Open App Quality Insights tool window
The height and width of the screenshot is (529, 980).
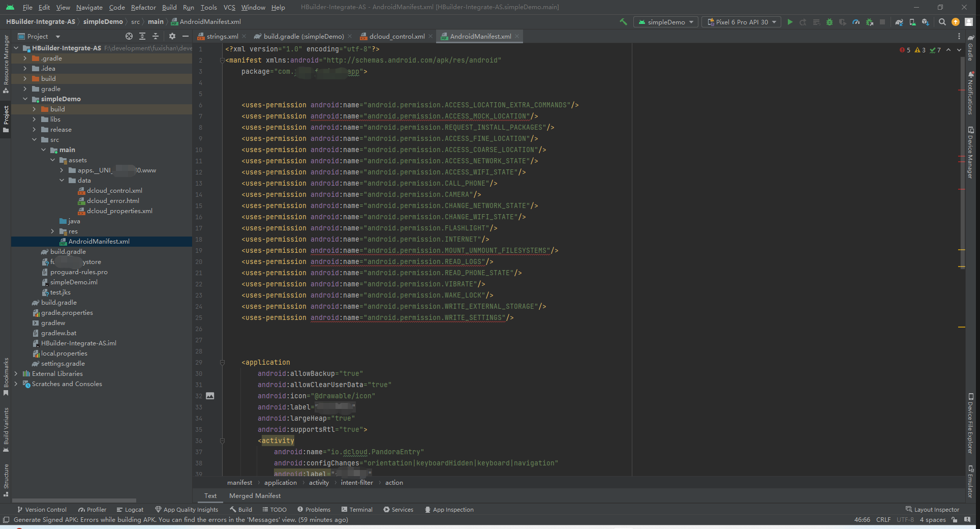[187, 509]
